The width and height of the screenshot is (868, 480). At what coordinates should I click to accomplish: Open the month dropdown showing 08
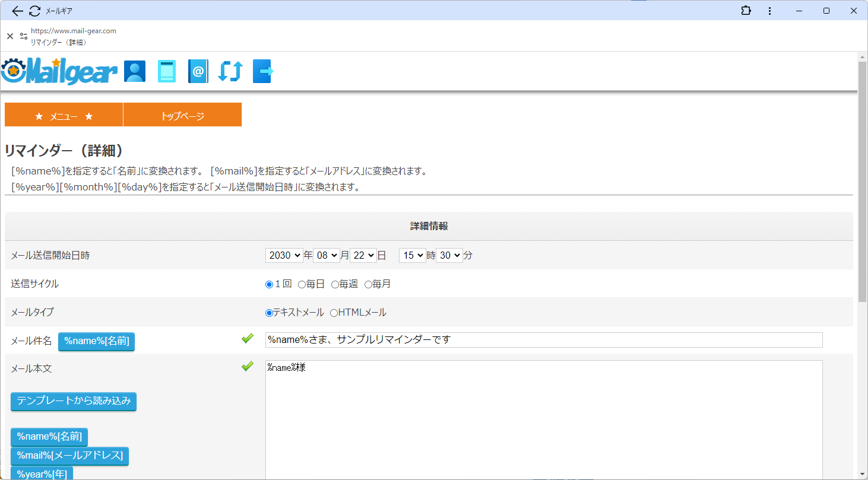[327, 255]
